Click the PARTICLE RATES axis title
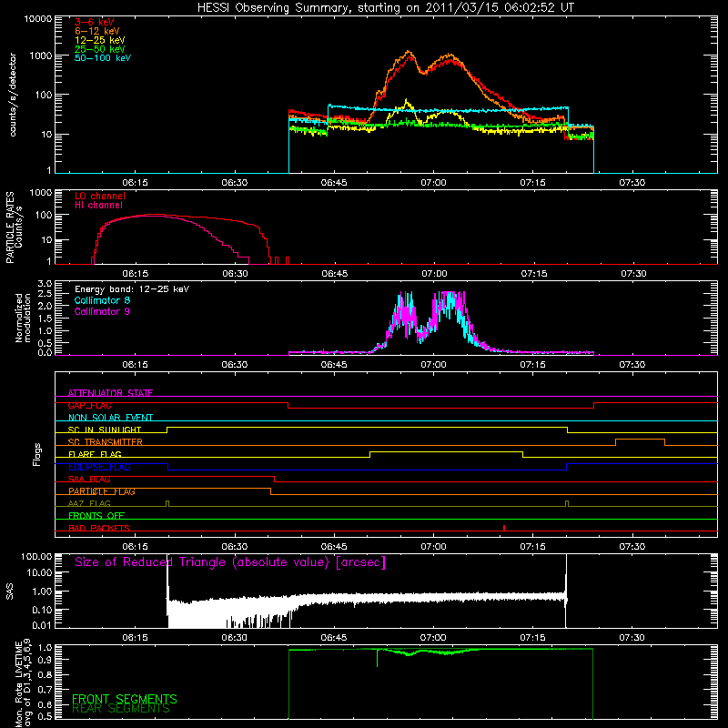This screenshot has height=728, width=728. point(9,227)
